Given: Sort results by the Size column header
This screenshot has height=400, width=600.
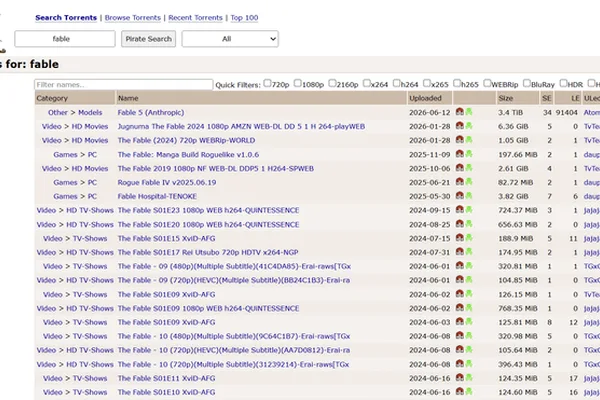Looking at the screenshot, I should pyautogui.click(x=505, y=98).
